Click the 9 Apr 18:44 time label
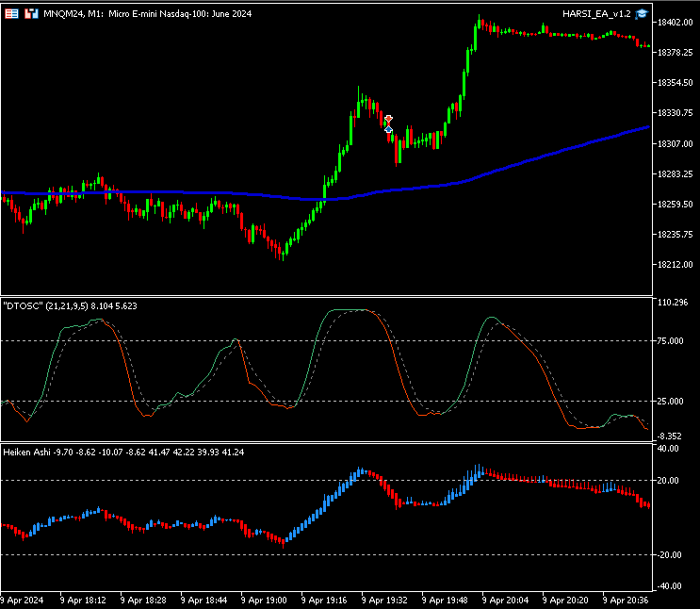 click(x=203, y=601)
